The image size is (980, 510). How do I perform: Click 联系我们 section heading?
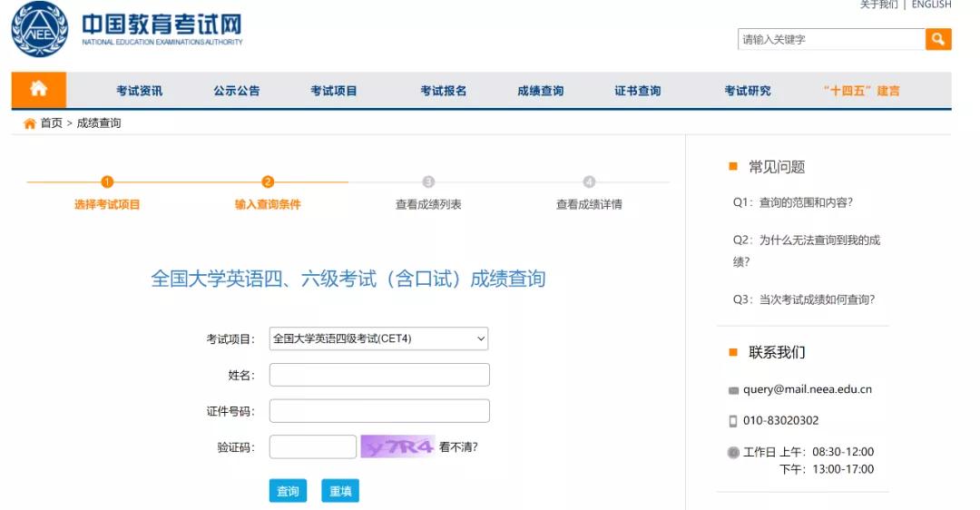point(777,352)
